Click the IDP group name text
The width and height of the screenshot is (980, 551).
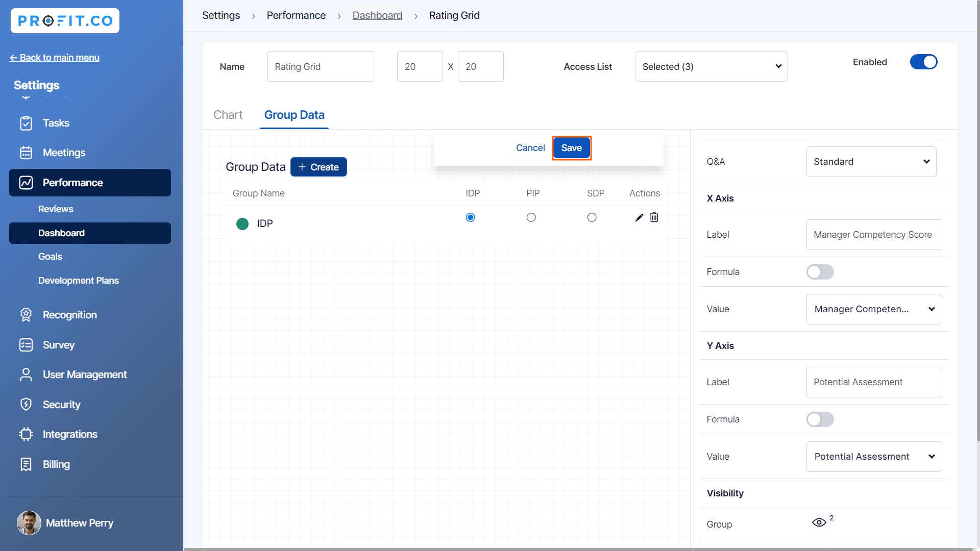(265, 223)
